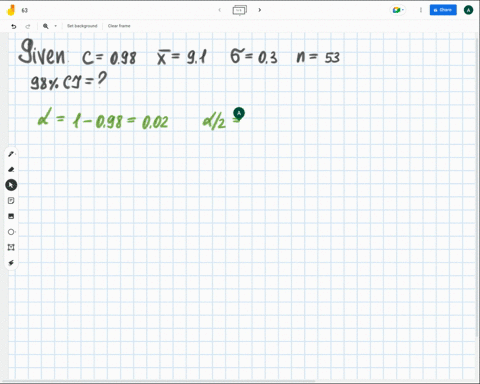Add a sticky note

11,201
